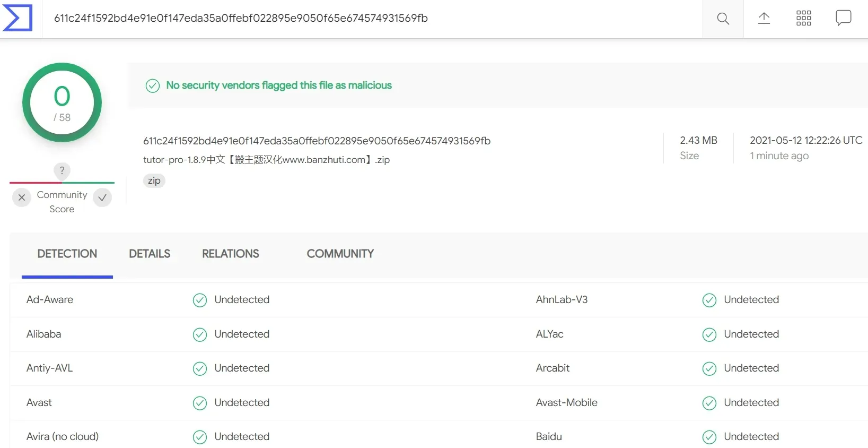Click Undetected result for Baidu
This screenshot has width=868, height=448.
751,436
